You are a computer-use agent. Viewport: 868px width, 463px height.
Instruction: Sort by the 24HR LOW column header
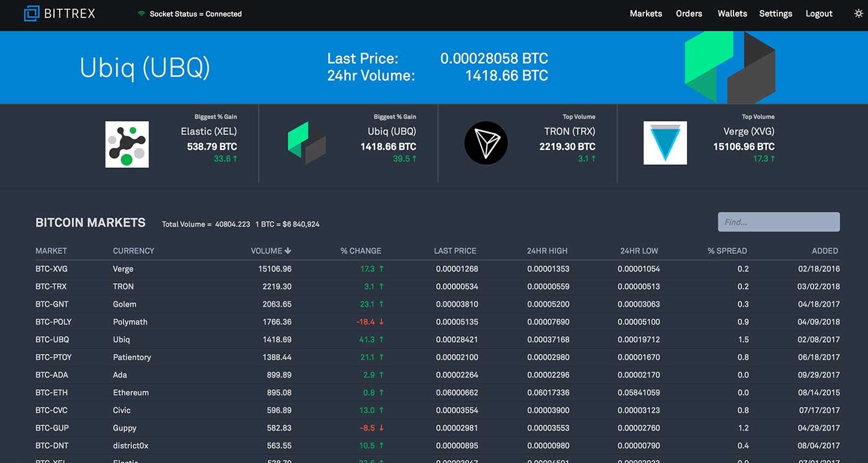(639, 251)
